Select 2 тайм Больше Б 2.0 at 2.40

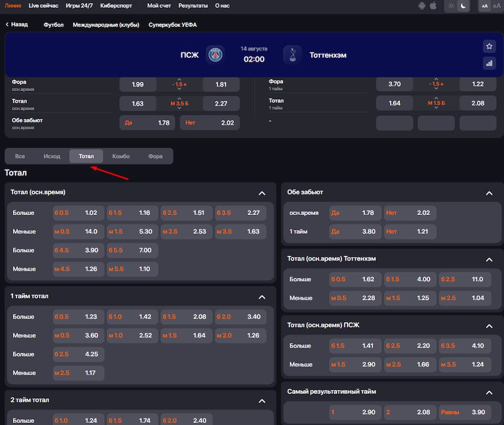[187, 420]
